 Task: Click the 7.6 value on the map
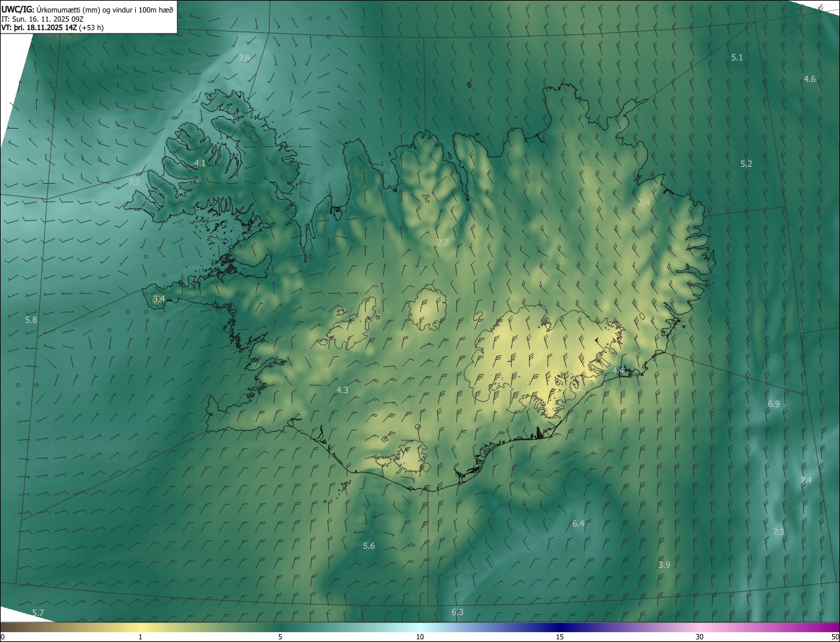click(244, 58)
